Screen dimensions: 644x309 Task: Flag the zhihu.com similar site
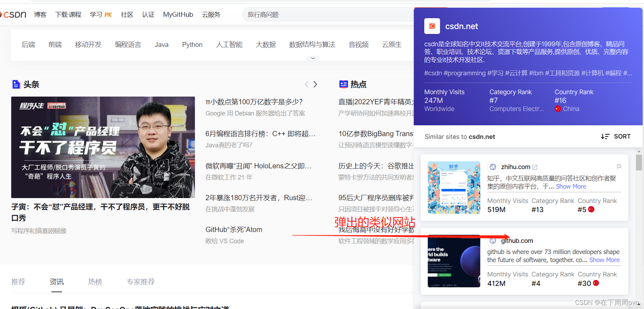point(619,167)
